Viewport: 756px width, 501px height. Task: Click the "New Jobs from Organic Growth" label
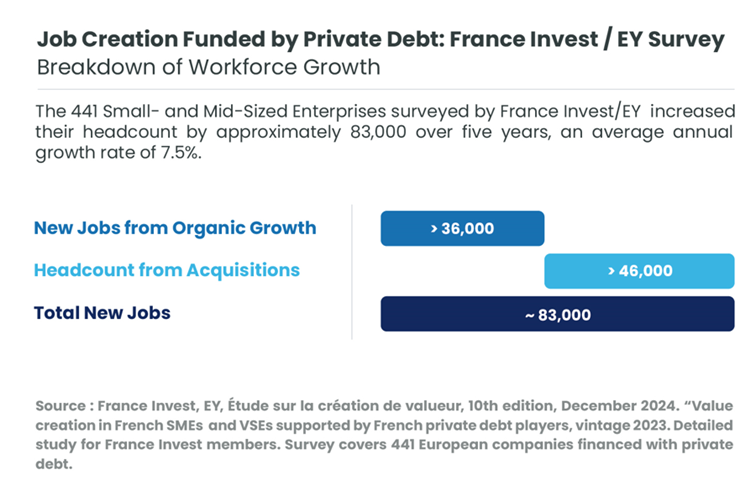pos(175,228)
